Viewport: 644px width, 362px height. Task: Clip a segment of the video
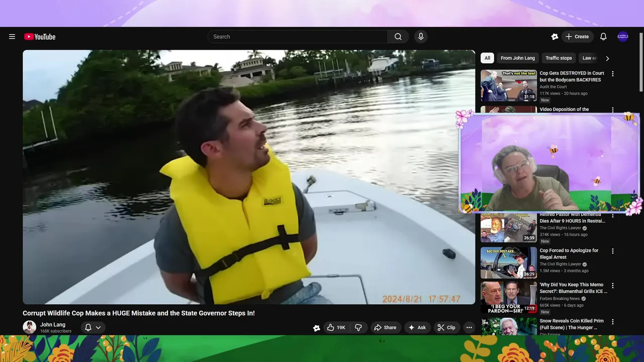(446, 327)
